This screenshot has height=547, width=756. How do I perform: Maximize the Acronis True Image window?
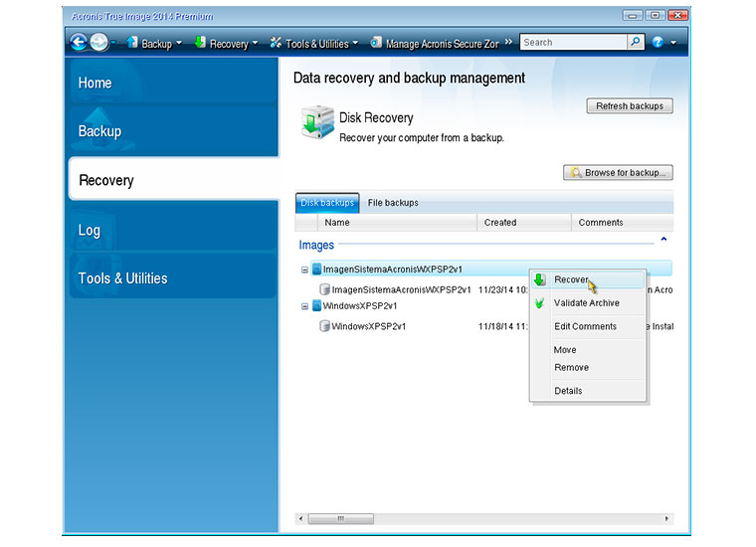[655, 16]
